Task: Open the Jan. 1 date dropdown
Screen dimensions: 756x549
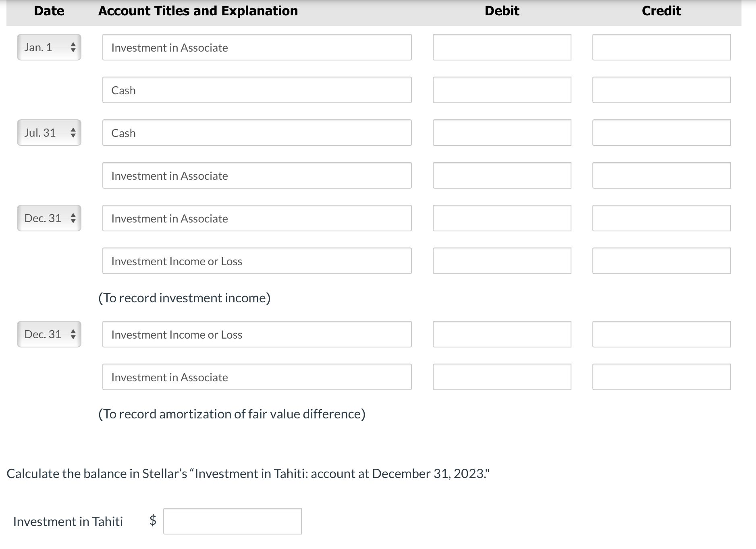Action: point(49,47)
